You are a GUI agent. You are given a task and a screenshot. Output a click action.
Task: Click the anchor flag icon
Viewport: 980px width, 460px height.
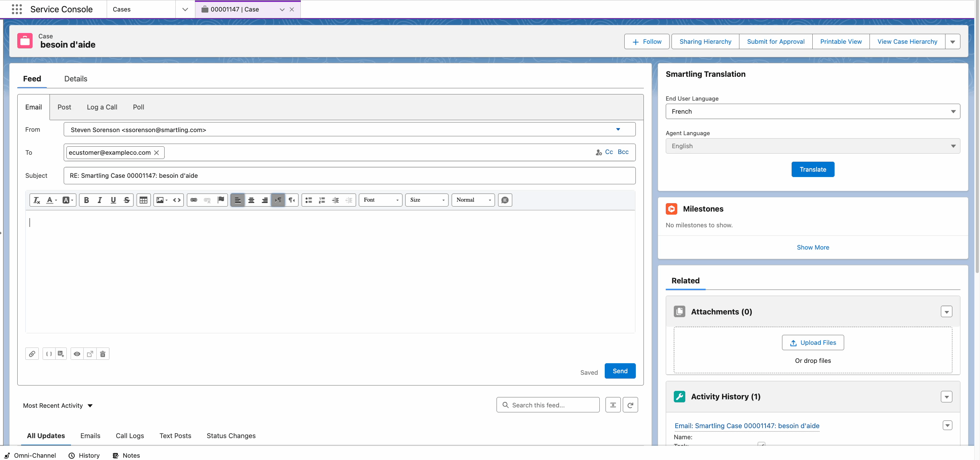click(221, 200)
